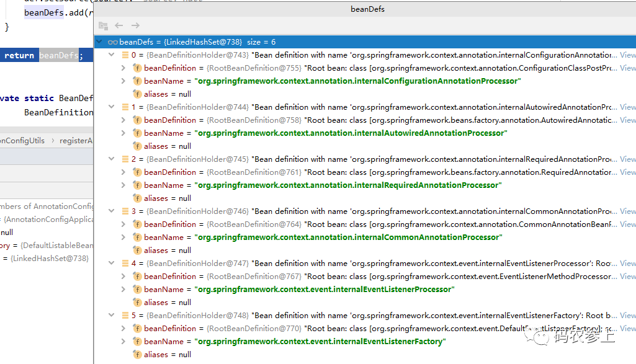Click field icon of aliases under element 5
The height and width of the screenshot is (364, 636).
(x=137, y=354)
